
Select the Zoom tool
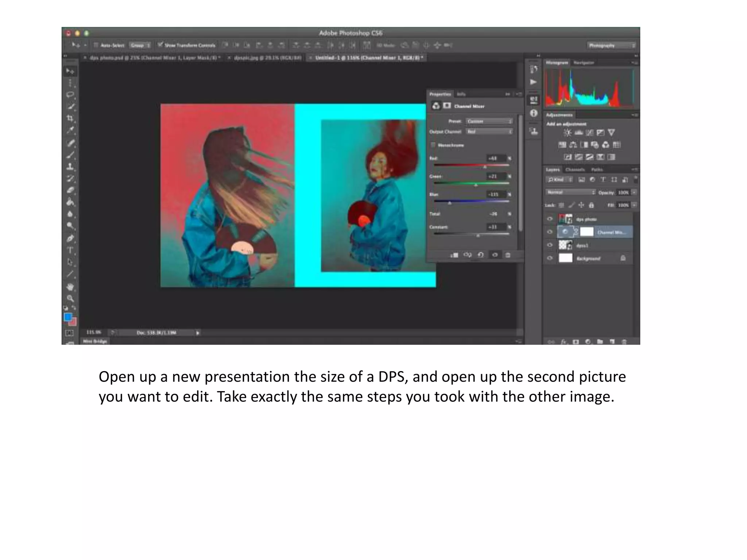click(70, 298)
